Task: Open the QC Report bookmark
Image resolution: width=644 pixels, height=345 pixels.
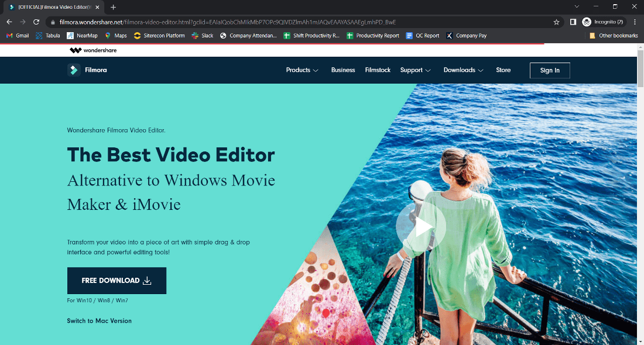Action: point(422,36)
